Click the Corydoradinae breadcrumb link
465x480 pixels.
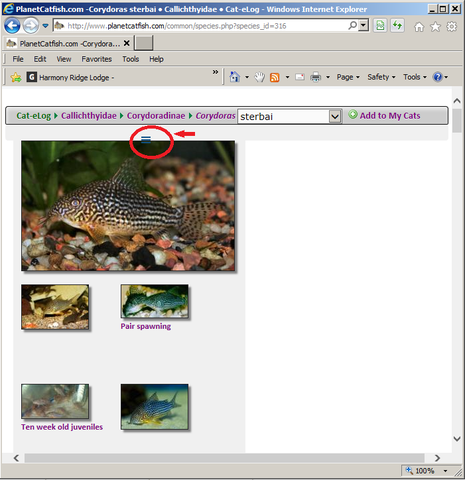(156, 116)
